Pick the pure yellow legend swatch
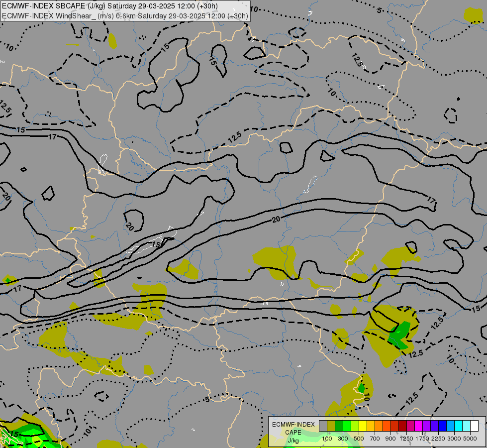 tap(363, 426)
